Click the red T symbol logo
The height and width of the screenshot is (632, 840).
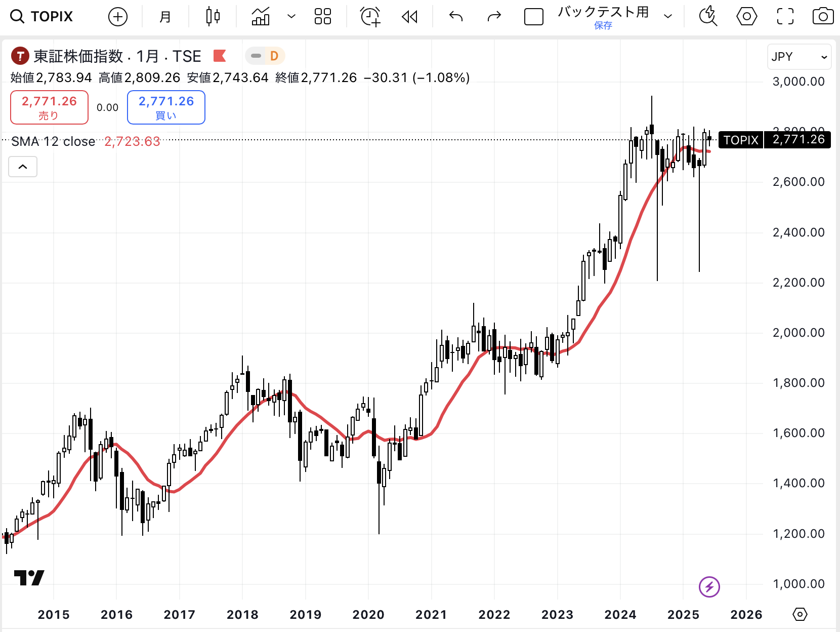pos(20,56)
